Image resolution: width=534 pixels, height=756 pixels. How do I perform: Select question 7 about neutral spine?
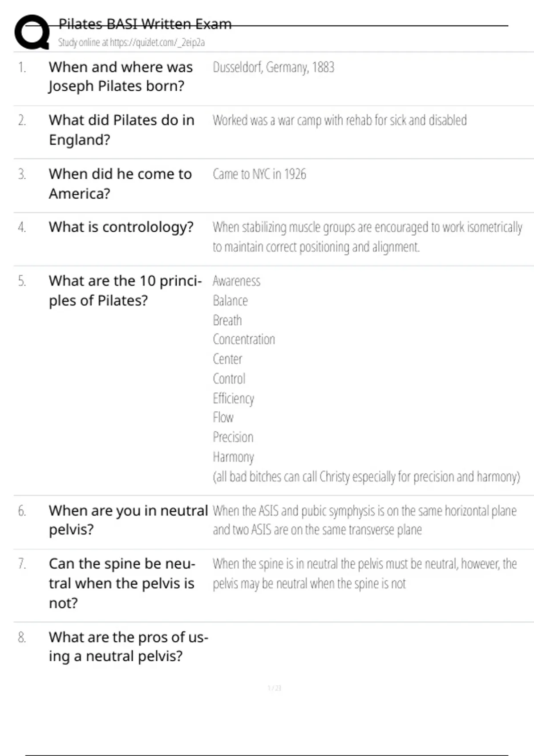tap(122, 583)
